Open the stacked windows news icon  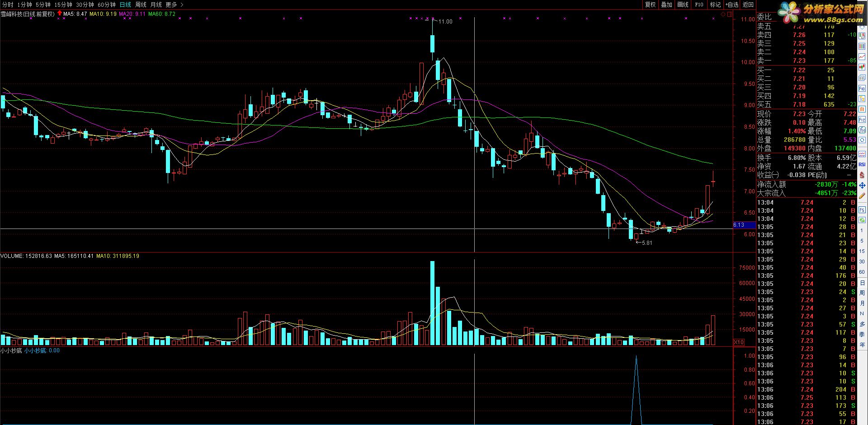[x=862, y=78]
